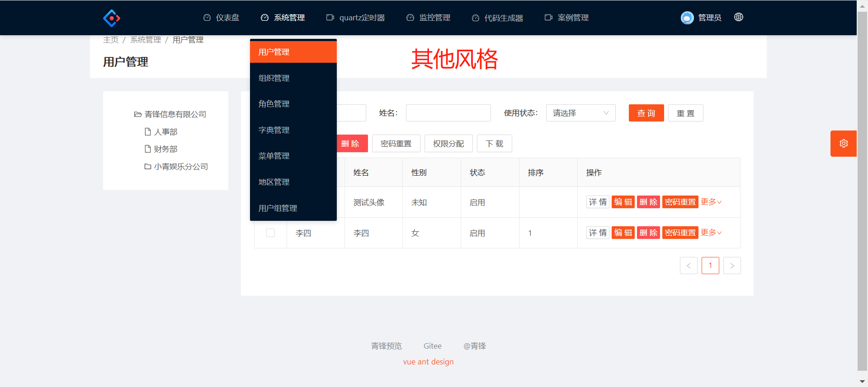Screen dimensions: 868x387
Task: Click 密码重置 in the 李四 row
Action: (680, 233)
